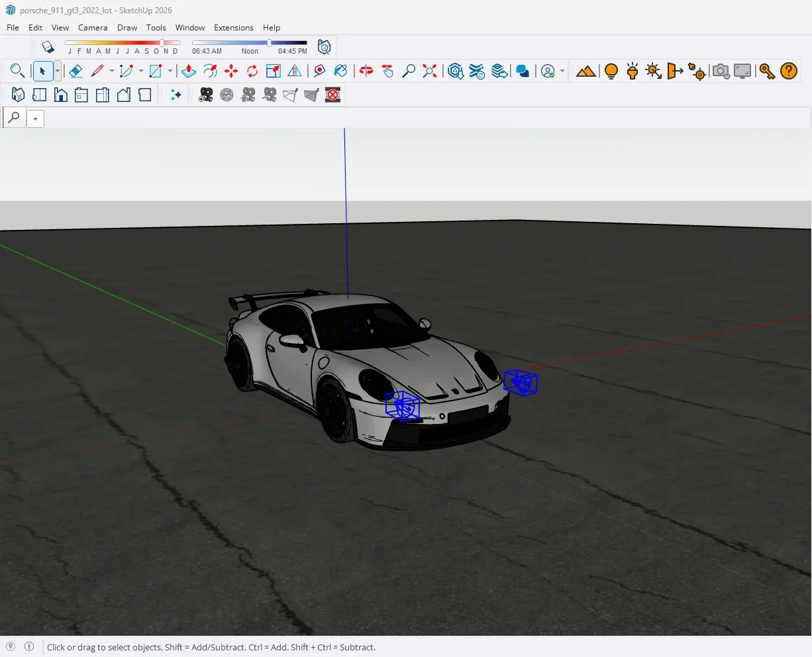This screenshot has width=812, height=657.
Task: Select the Zoom tool
Action: [409, 71]
